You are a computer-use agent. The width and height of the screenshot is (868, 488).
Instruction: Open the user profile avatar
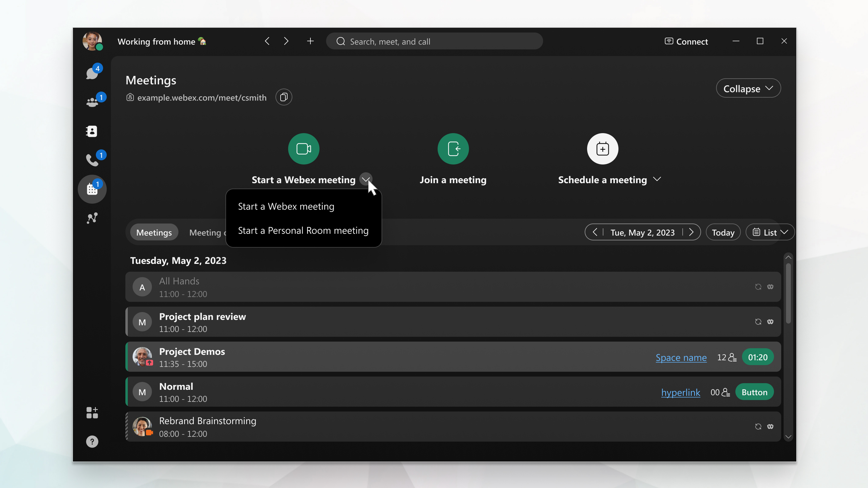point(92,41)
